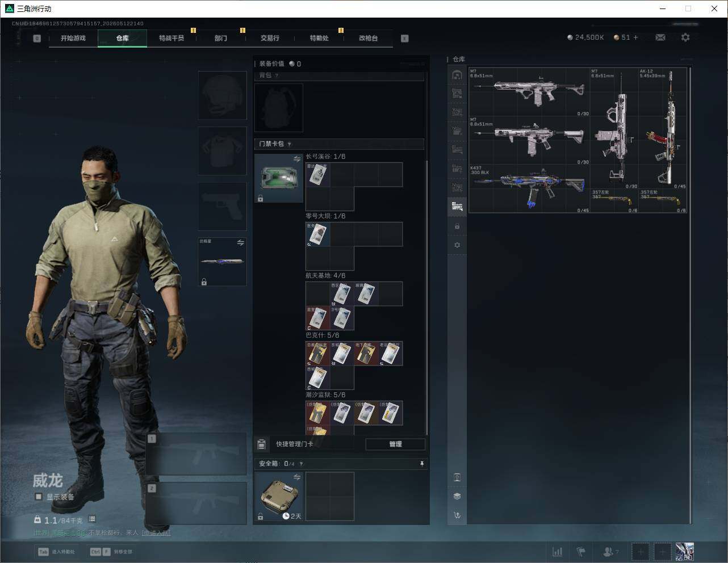Open the bar chart stats icon
Viewport: 728px width, 563px height.
point(558,552)
